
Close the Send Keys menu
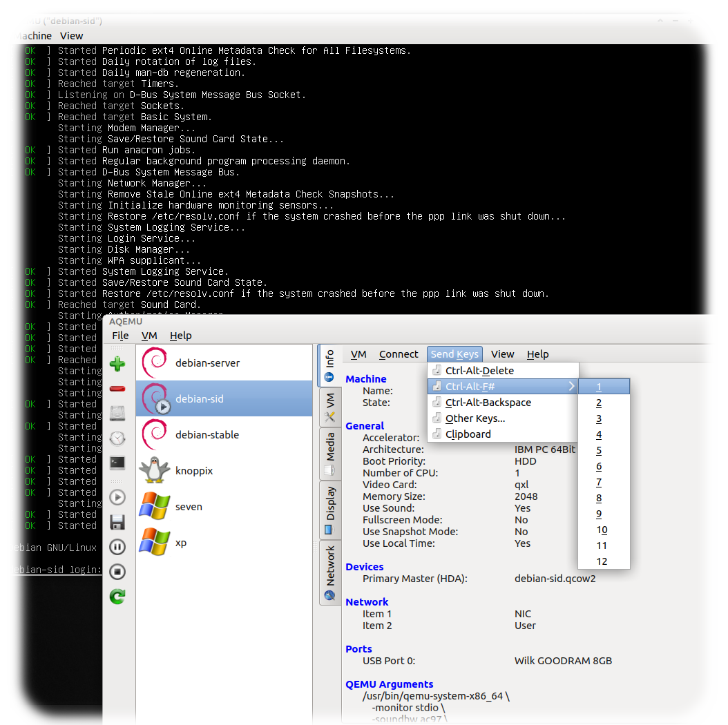pyautogui.click(x=454, y=354)
